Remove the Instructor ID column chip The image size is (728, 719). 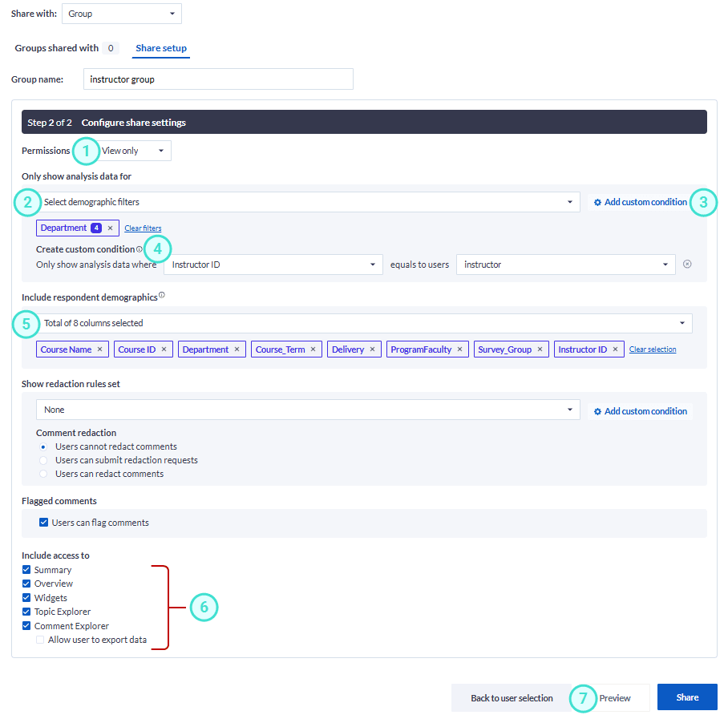[615, 349]
